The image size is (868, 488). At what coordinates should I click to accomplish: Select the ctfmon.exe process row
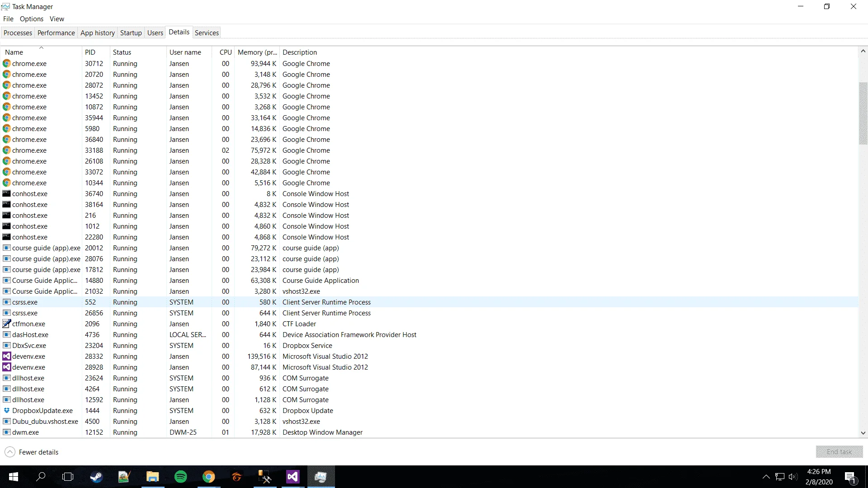[x=429, y=324]
